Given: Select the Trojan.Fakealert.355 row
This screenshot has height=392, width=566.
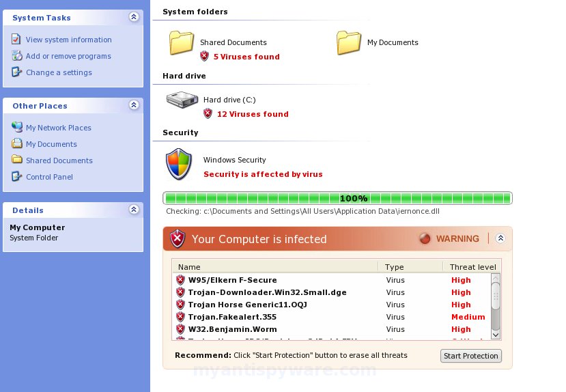Looking at the screenshot, I should 332,317.
